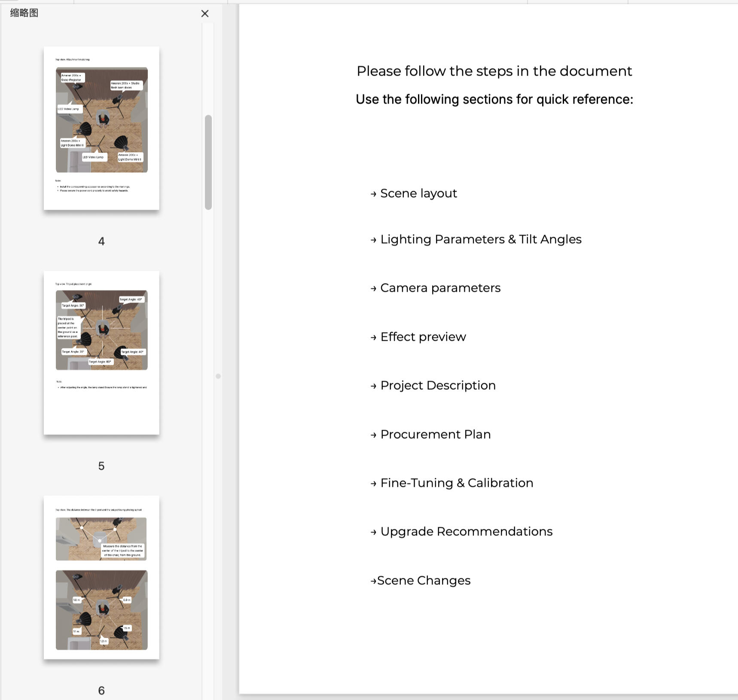Go to Upgrade Recommendations section
This screenshot has height=700, width=738.
466,532
